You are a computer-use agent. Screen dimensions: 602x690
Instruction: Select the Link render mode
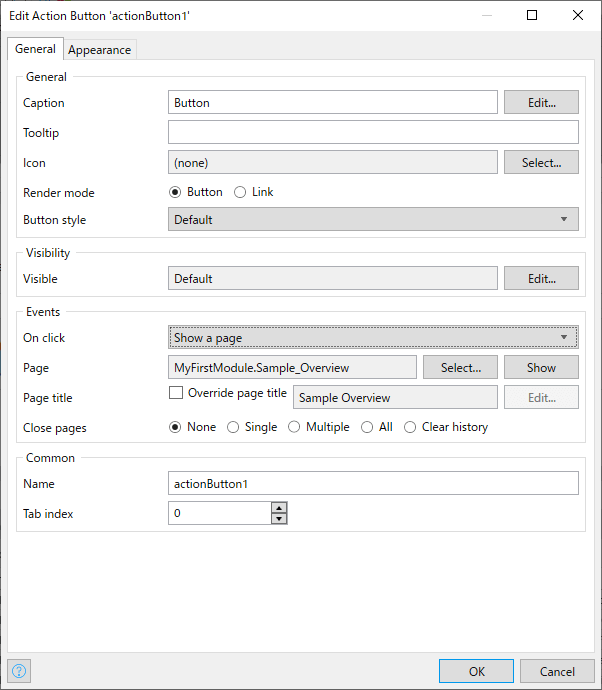240,192
